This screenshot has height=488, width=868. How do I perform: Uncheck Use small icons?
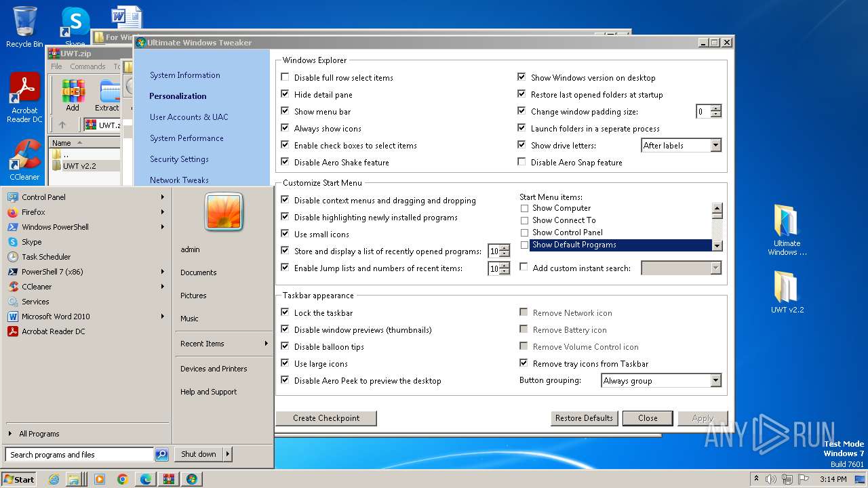coord(285,234)
